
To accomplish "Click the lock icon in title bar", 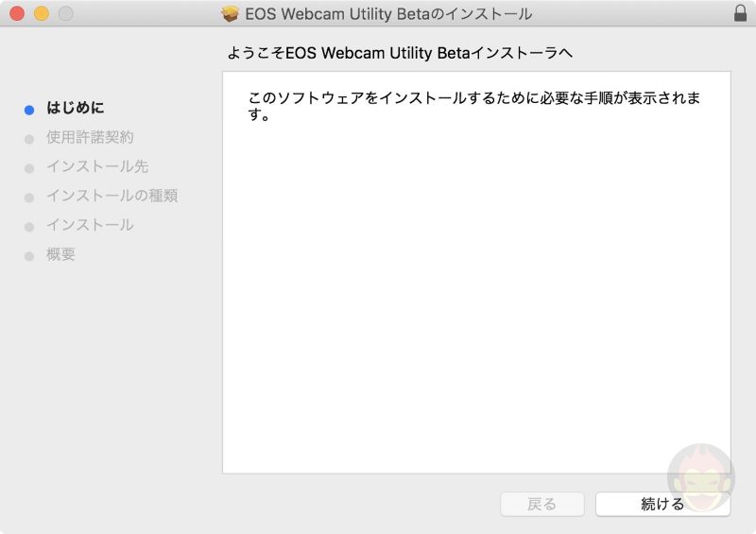I will tap(740, 13).
